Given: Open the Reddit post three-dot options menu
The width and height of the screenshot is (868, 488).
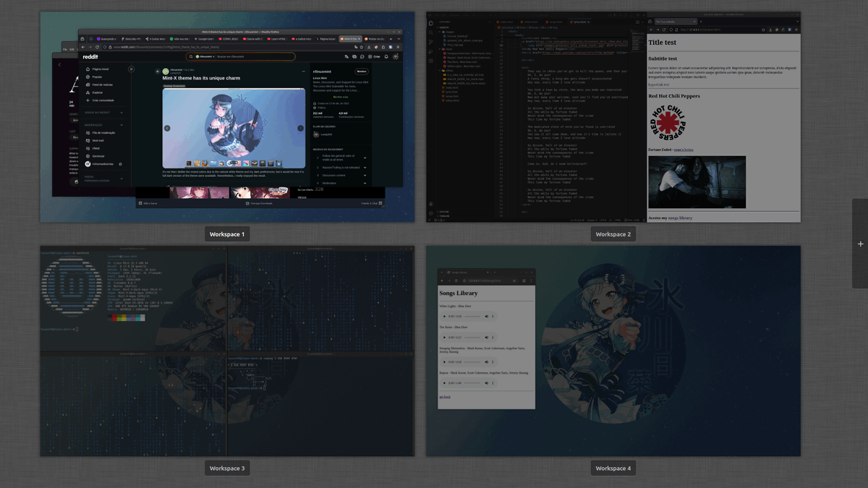Looking at the screenshot, I should point(303,72).
